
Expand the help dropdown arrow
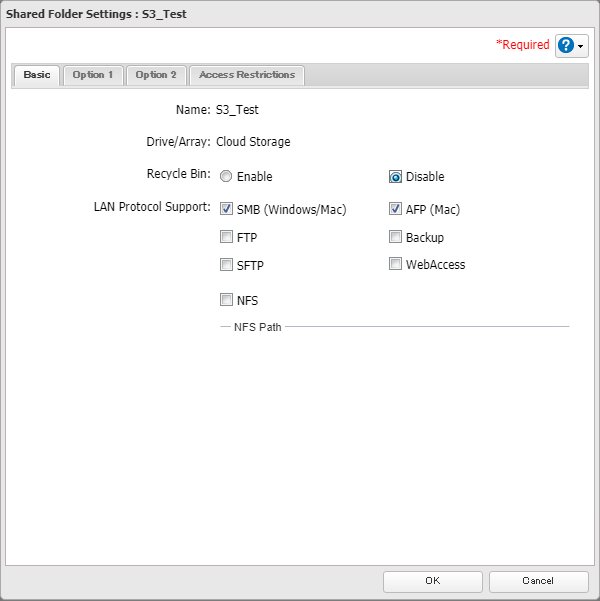[582, 47]
